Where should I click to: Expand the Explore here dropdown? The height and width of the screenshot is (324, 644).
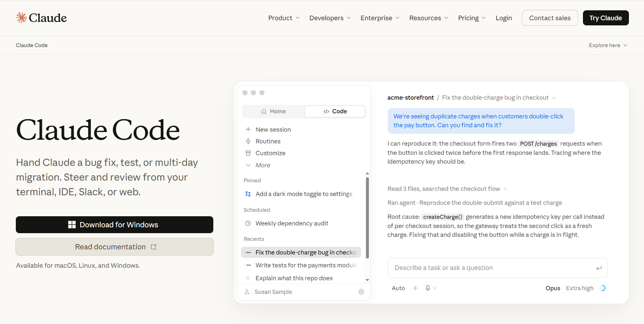(608, 45)
